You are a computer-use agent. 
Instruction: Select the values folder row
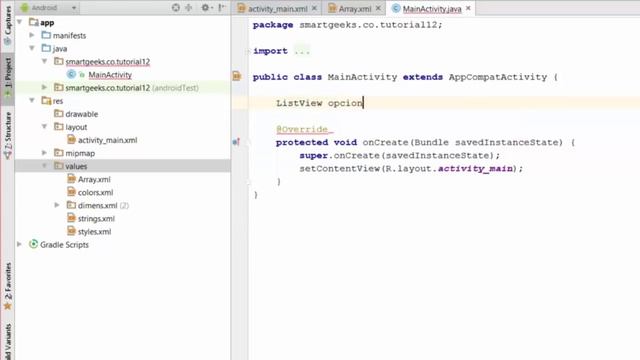[122, 166]
